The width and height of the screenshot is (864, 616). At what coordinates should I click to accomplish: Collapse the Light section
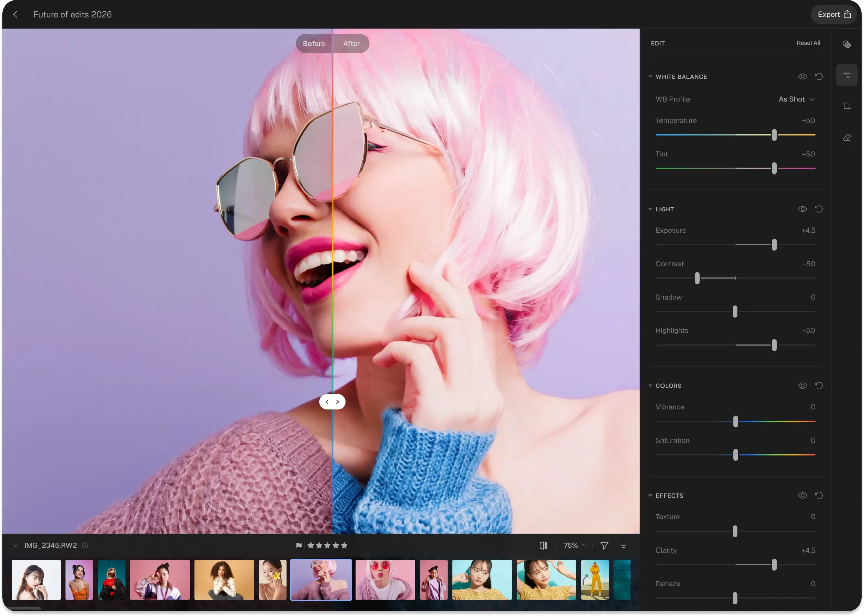(650, 209)
